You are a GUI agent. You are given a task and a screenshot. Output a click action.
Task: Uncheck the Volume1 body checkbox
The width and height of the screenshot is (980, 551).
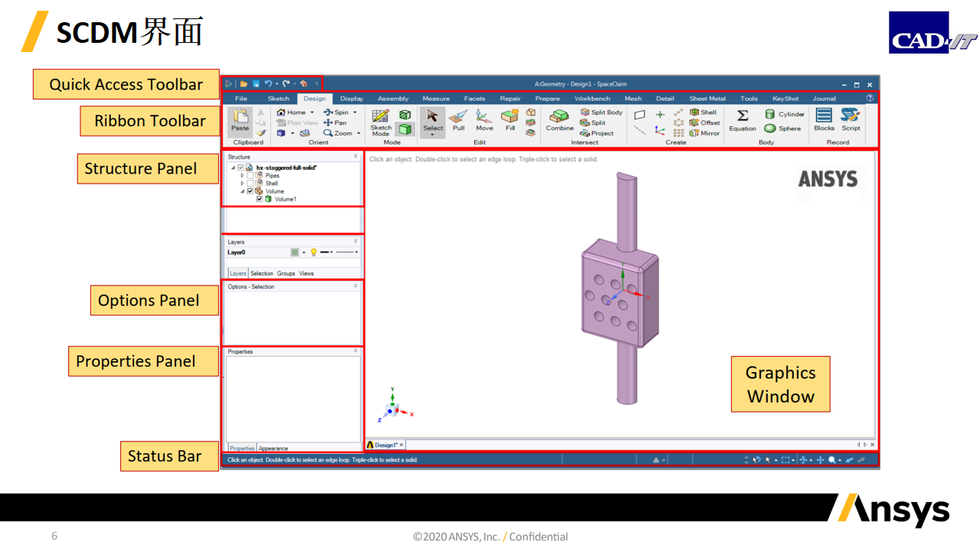pos(260,199)
